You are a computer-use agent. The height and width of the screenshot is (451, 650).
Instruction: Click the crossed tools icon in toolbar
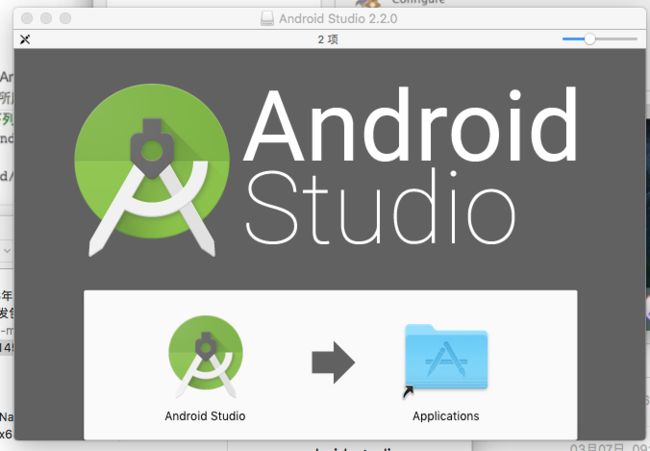[x=25, y=39]
